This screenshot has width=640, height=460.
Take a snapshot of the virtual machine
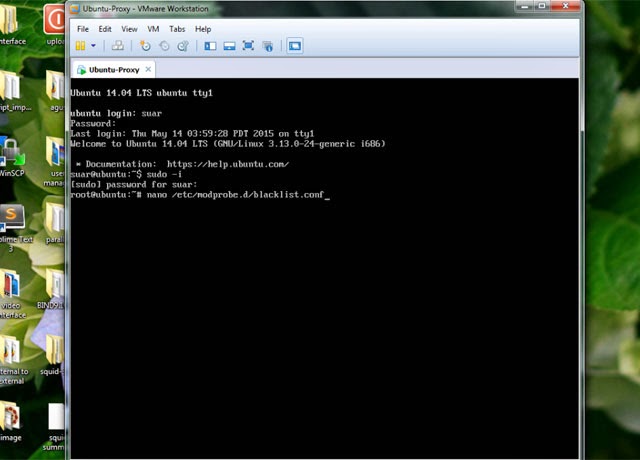pos(145,46)
